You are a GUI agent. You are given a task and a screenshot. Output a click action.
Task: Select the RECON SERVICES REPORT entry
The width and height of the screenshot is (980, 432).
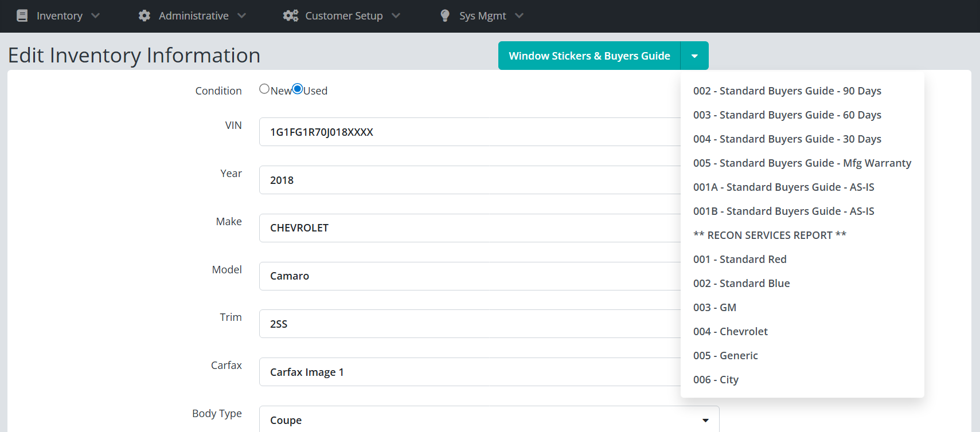point(770,235)
